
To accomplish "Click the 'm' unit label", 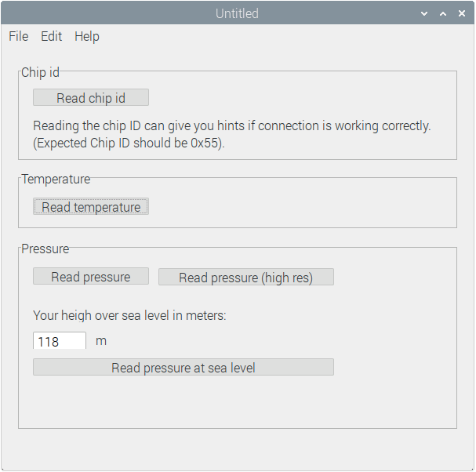I will pos(101,341).
